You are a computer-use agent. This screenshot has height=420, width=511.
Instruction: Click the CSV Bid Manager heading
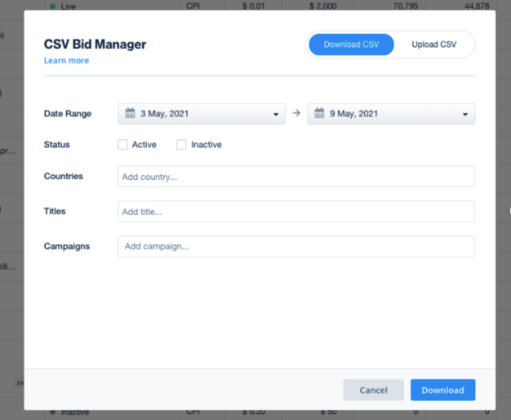(95, 44)
